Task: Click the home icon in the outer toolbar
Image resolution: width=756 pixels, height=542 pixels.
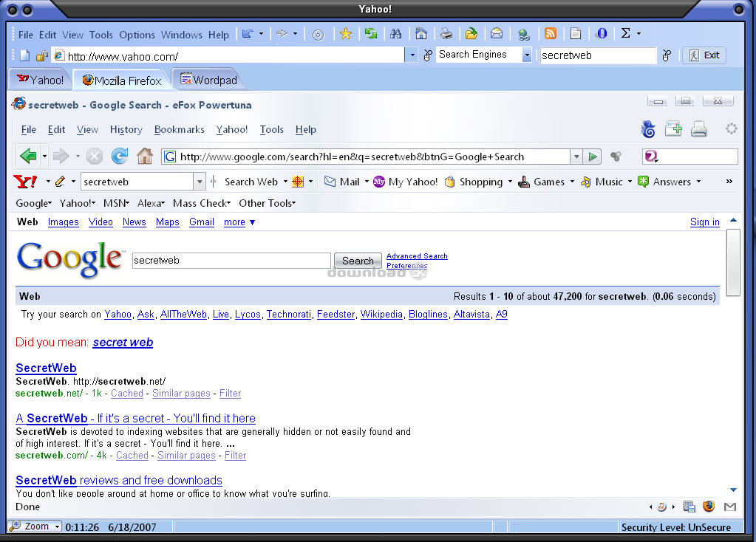Action: pos(421,34)
